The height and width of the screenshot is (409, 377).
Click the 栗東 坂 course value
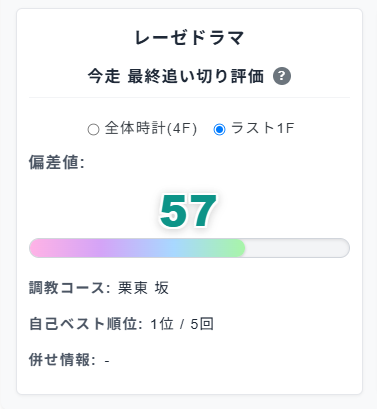point(143,288)
